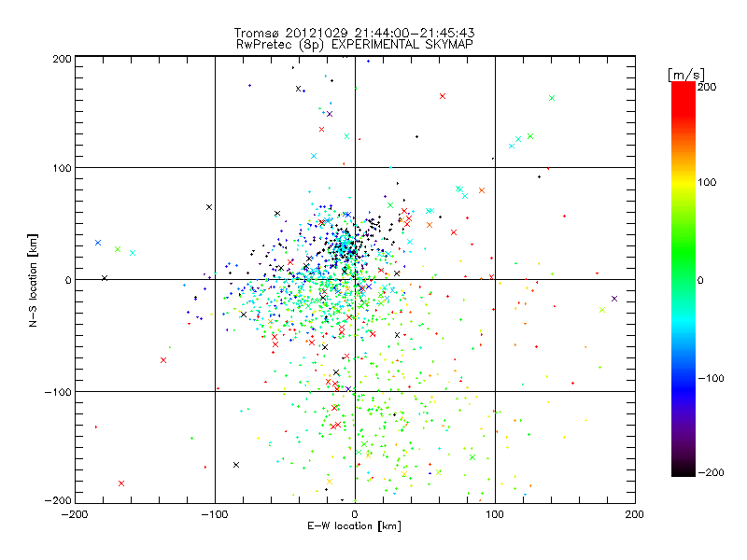Pick the black bottom of the colorbar
747x560 pixels.
684,469
